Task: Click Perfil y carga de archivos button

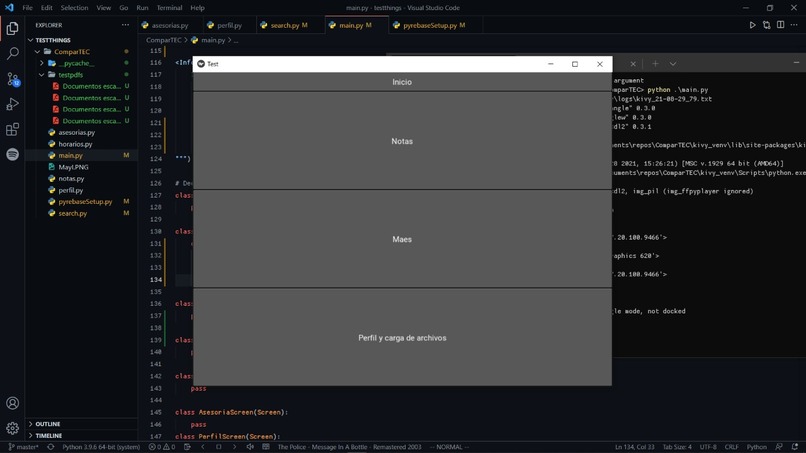Action: 402,338
